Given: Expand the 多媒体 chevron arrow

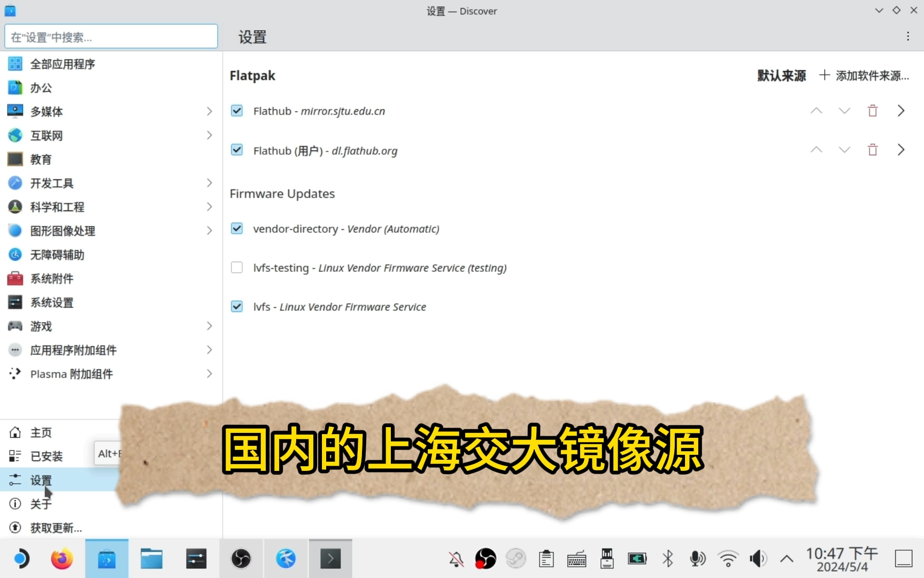Looking at the screenshot, I should coord(209,111).
